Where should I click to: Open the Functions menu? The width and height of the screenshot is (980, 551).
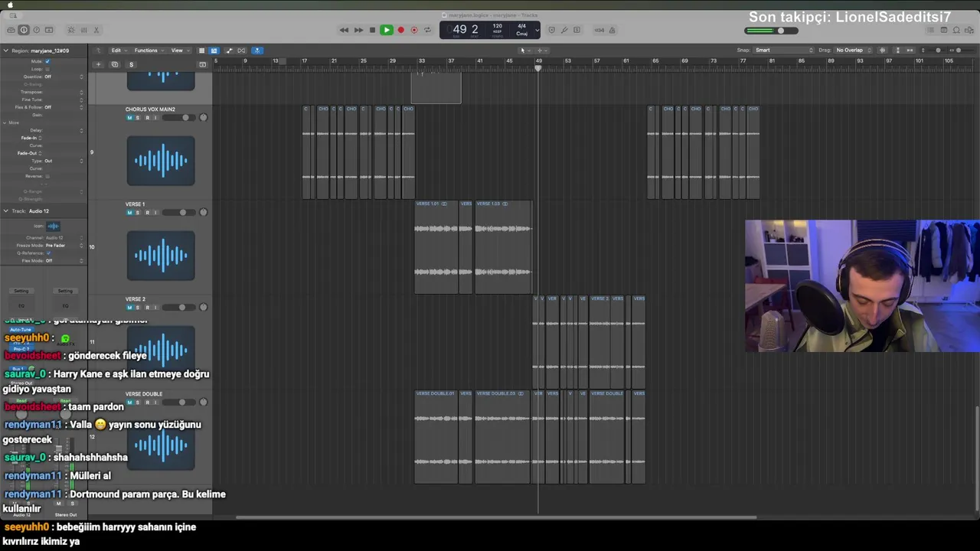click(148, 51)
